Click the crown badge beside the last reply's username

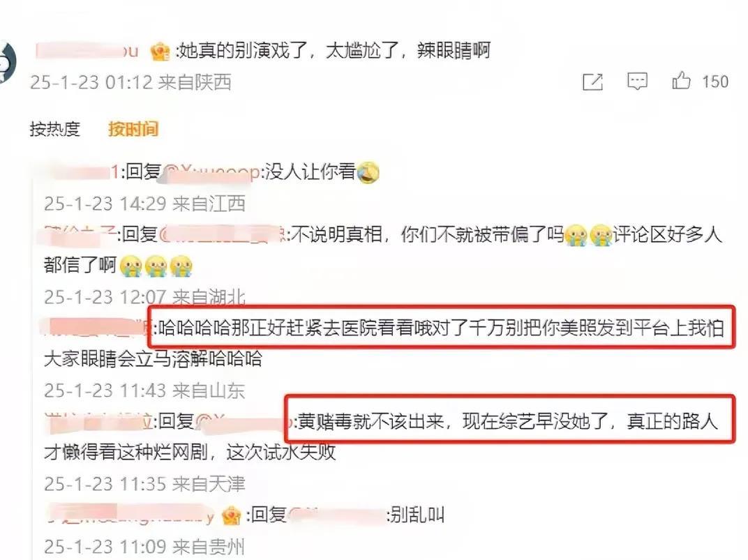click(232, 515)
